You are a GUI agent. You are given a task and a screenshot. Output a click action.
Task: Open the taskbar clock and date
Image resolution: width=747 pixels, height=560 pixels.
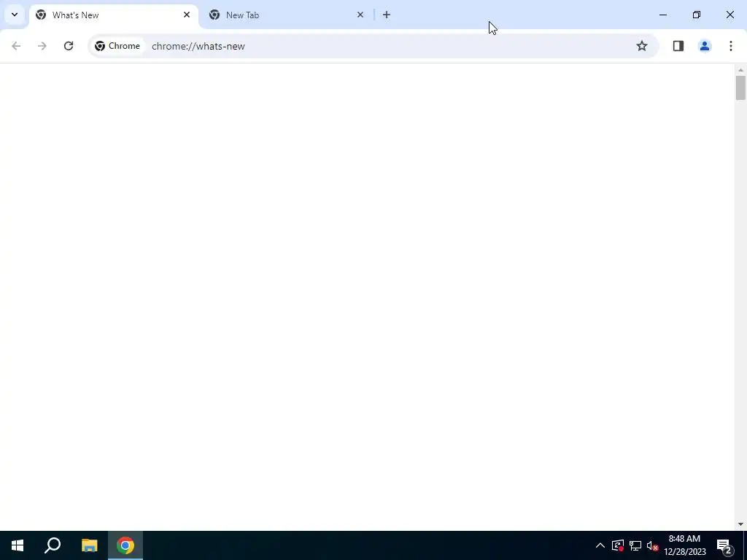click(x=684, y=545)
